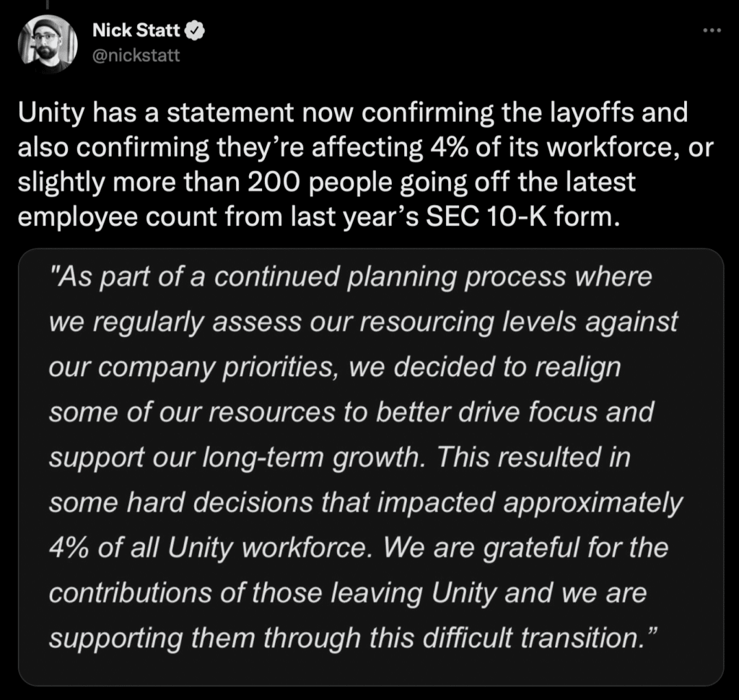The height and width of the screenshot is (700, 739).
Task: Click "supporting them through this difficult transition" line
Action: pyautogui.click(x=352, y=639)
